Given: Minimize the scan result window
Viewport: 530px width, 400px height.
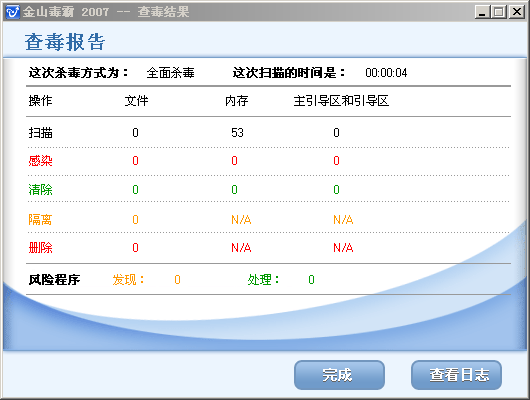Looking at the screenshot, I should pyautogui.click(x=482, y=12).
